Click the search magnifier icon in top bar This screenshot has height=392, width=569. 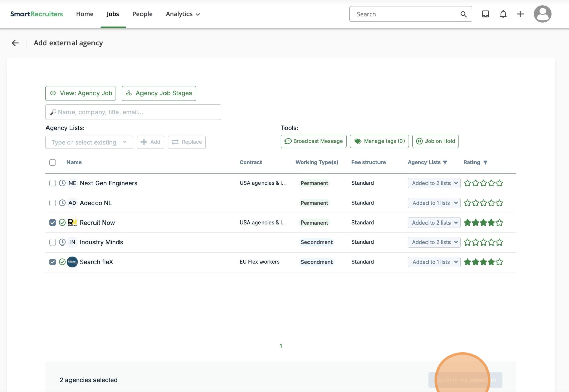tap(463, 14)
